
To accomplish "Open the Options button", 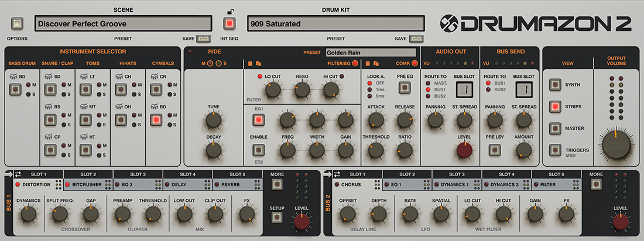I will (17, 24).
